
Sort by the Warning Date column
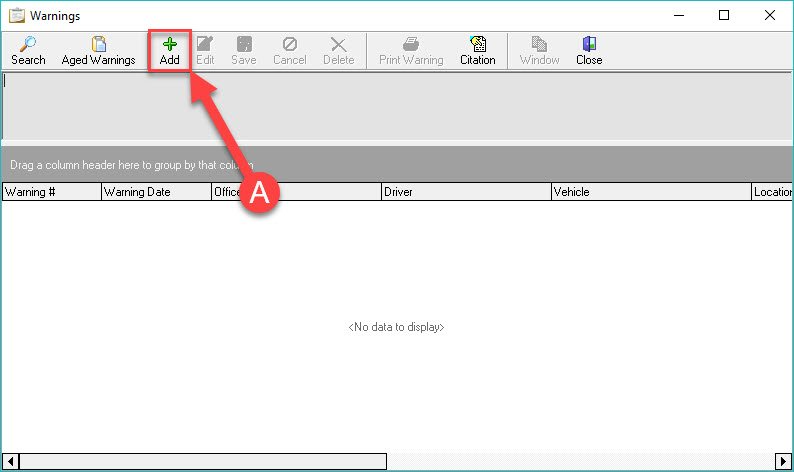pos(155,192)
